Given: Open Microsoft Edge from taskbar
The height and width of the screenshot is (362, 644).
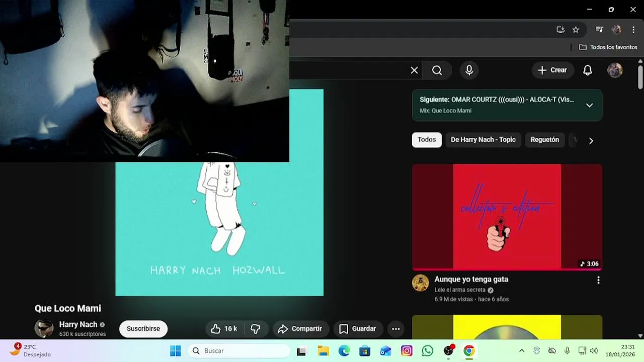Looking at the screenshot, I should click(344, 351).
